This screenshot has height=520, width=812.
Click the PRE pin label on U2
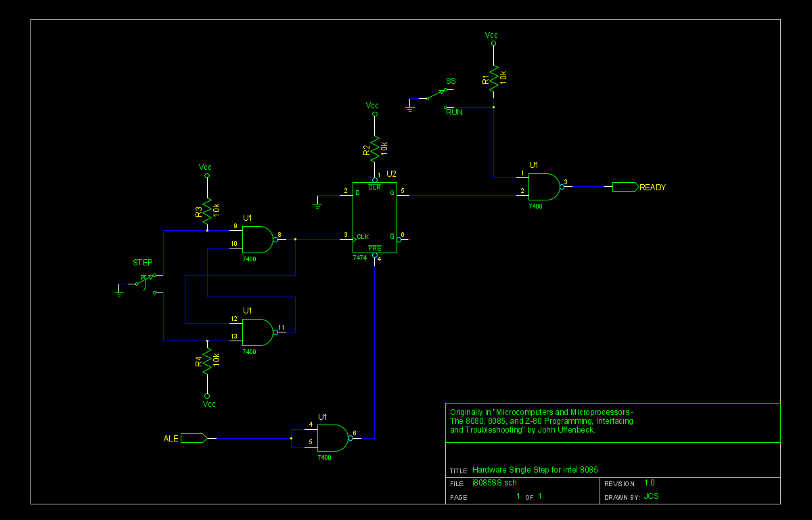[374, 248]
